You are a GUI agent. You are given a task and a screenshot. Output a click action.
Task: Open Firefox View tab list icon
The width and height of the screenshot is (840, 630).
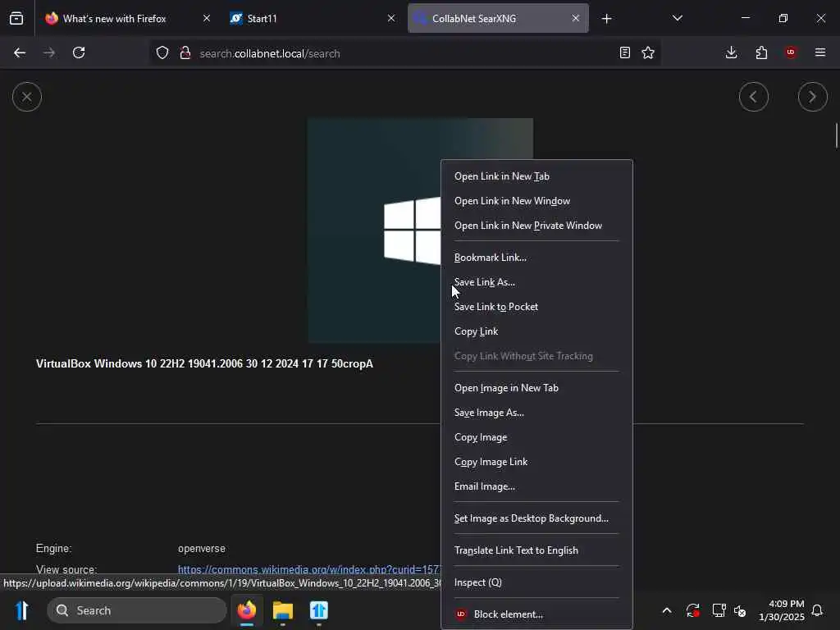16,18
